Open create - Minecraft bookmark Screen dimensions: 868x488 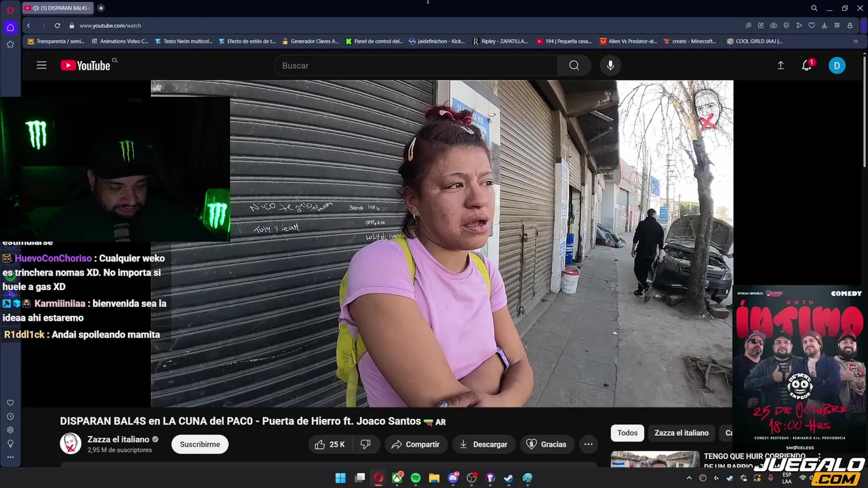pos(690,41)
